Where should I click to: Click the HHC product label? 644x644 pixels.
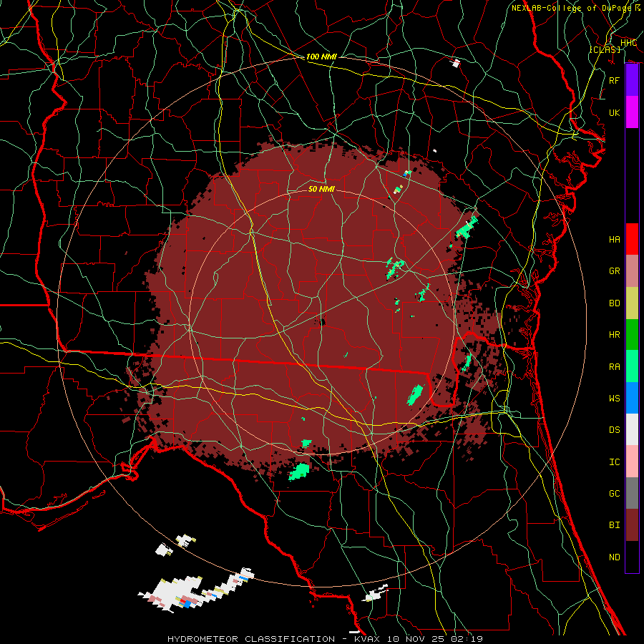[x=628, y=43]
